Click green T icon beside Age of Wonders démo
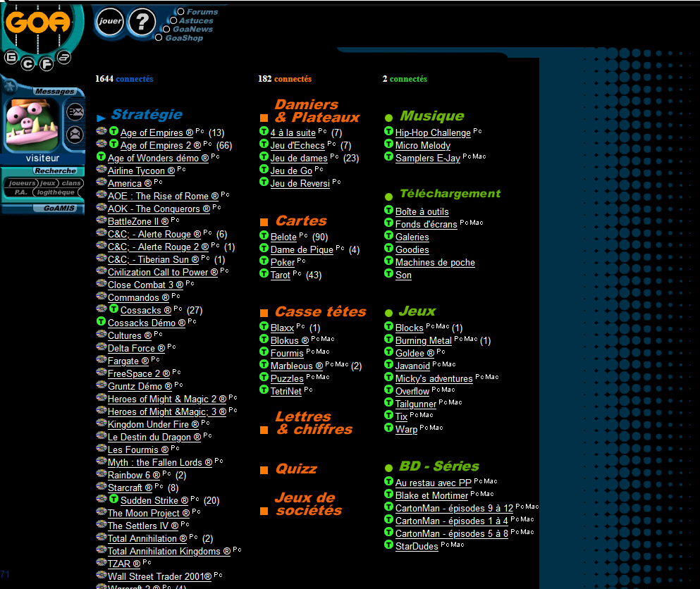Image resolution: width=700 pixels, height=589 pixels. coord(101,156)
